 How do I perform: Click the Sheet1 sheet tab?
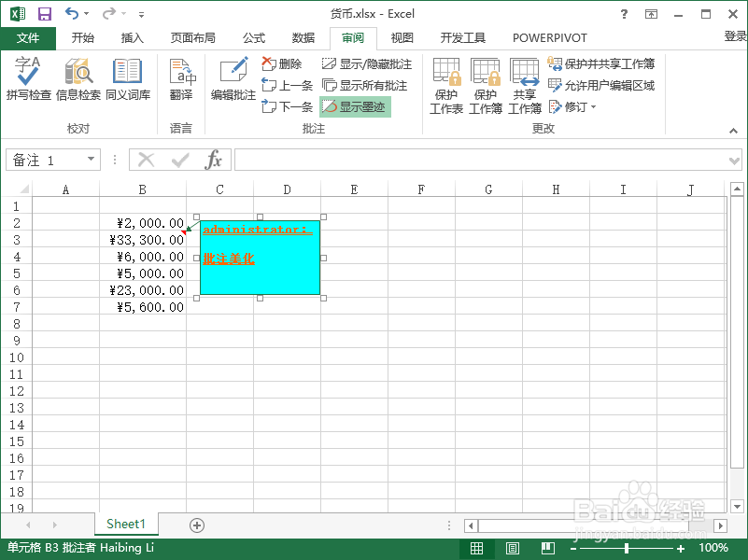(126, 524)
